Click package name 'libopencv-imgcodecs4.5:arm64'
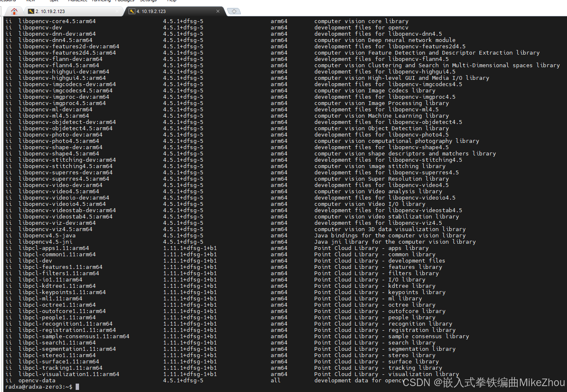The width and height of the screenshot is (567, 392). (x=66, y=90)
